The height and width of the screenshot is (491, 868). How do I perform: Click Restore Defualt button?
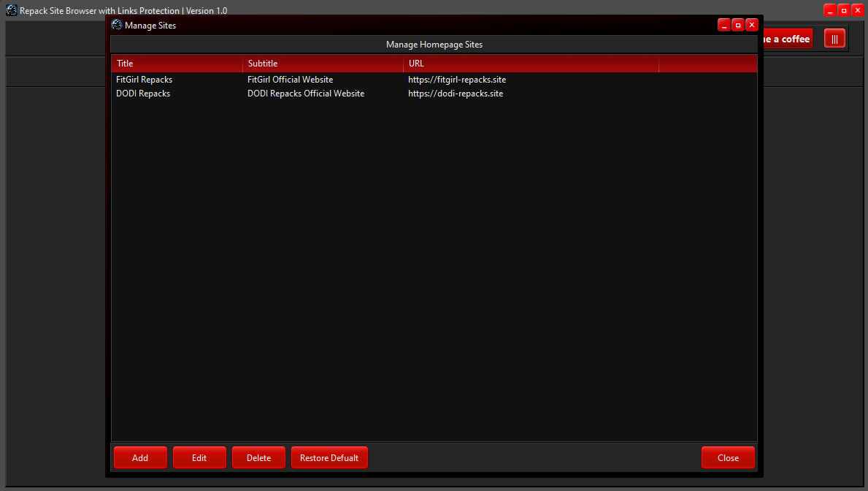329,457
